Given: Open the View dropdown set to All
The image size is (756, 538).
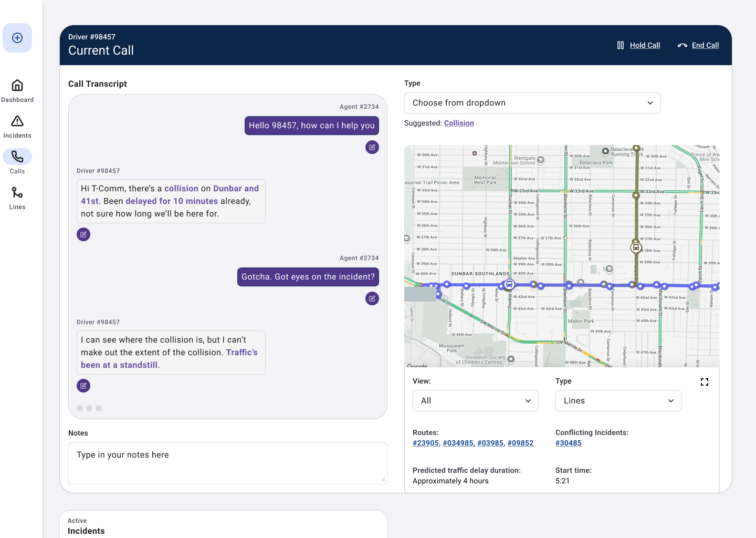Looking at the screenshot, I should pyautogui.click(x=476, y=401).
